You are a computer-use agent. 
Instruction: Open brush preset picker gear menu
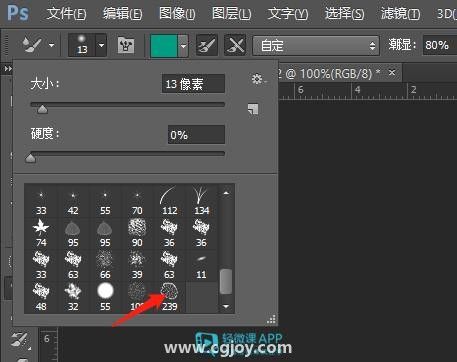point(258,79)
